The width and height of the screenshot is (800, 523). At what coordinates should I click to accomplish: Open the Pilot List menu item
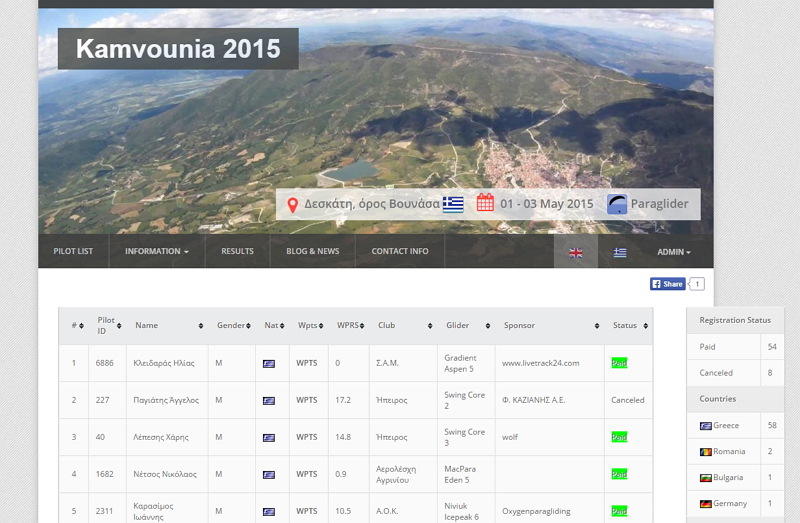click(x=73, y=251)
